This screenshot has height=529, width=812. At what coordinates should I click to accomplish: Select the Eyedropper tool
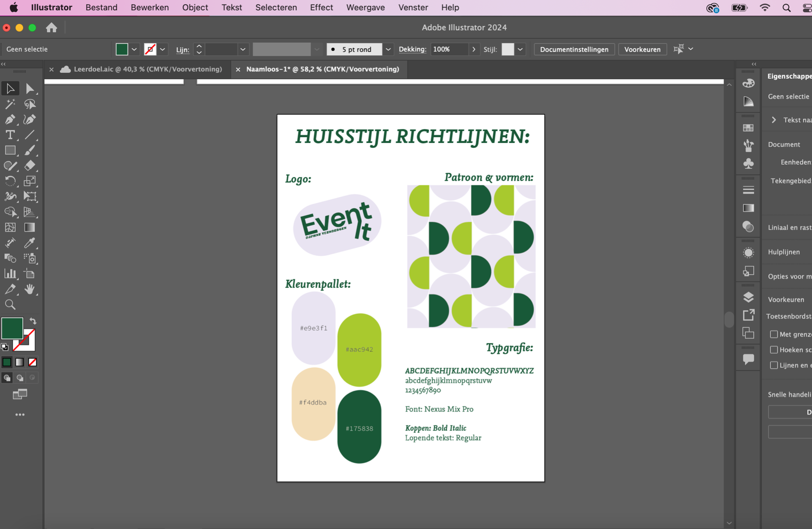tap(30, 243)
